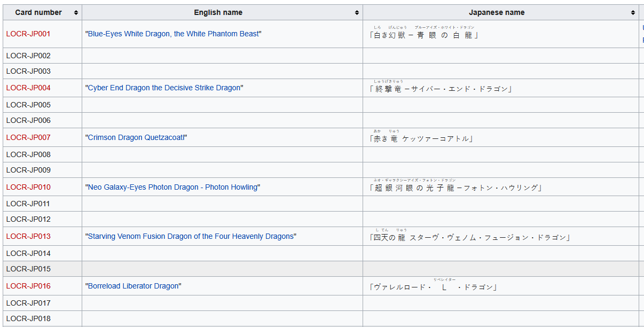The image size is (644, 327).
Task: Select the LOCR-JP014 cell
Action: pyautogui.click(x=42, y=253)
